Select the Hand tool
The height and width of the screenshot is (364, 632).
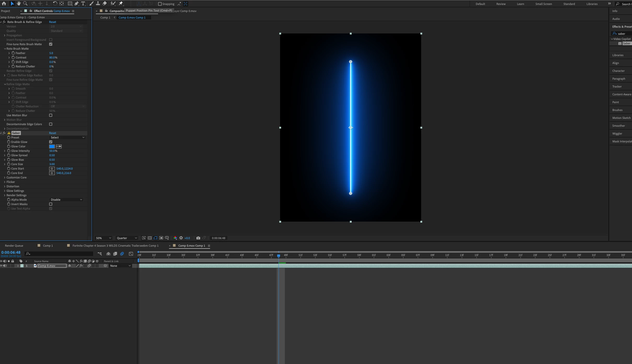pos(19,3)
